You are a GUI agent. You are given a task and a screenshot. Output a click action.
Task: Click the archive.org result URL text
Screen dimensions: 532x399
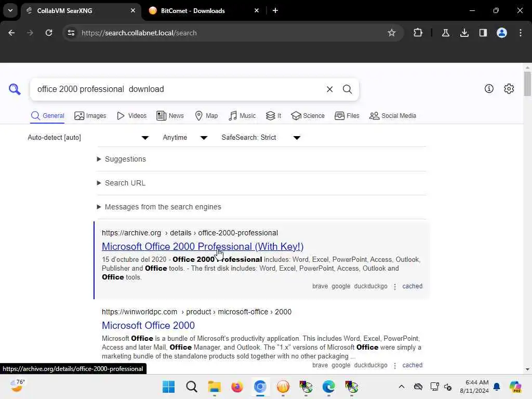190,233
